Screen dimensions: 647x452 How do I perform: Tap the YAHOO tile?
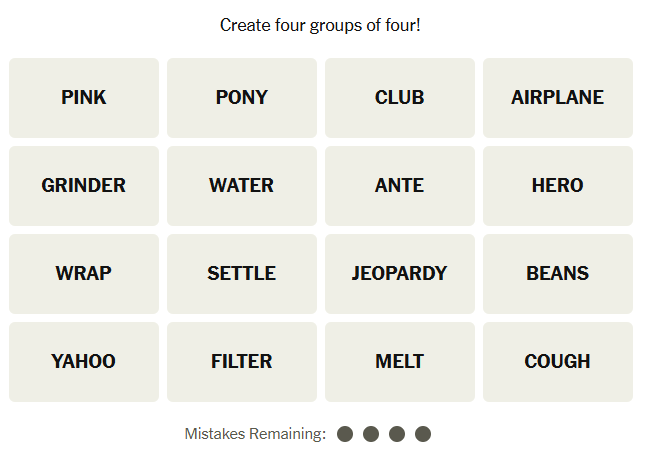pos(84,362)
